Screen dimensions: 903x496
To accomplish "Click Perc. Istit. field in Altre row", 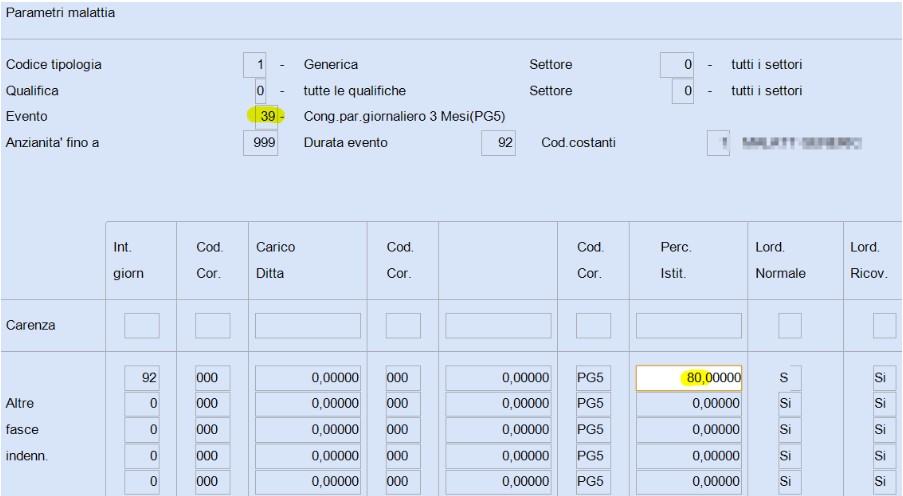I will tap(689, 404).
